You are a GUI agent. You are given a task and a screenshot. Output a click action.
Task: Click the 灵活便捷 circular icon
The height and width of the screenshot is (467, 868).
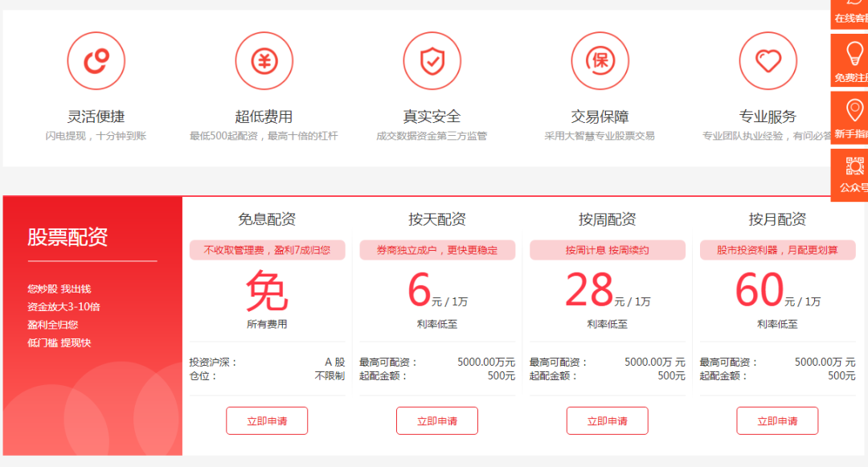point(96,61)
